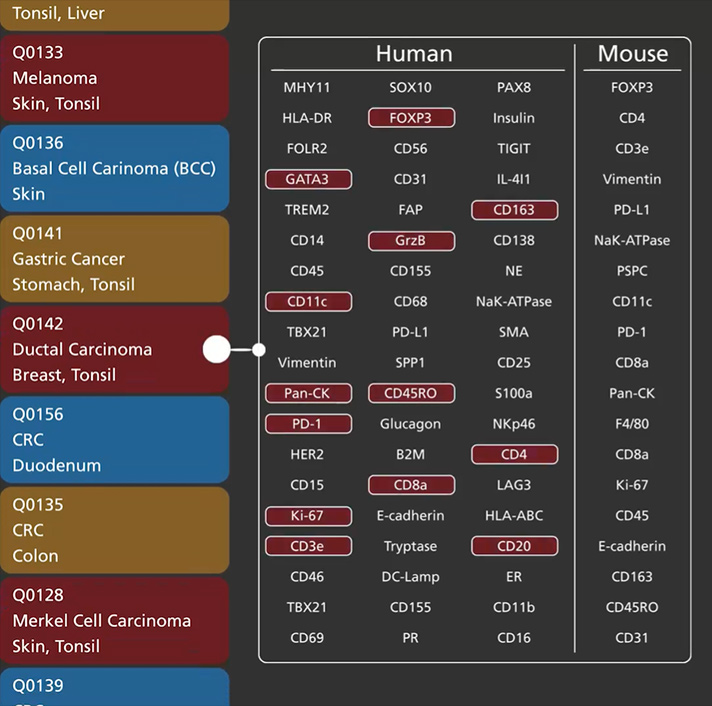
Task: Select the Q0141 Gastric Cancer card
Action: point(114,259)
